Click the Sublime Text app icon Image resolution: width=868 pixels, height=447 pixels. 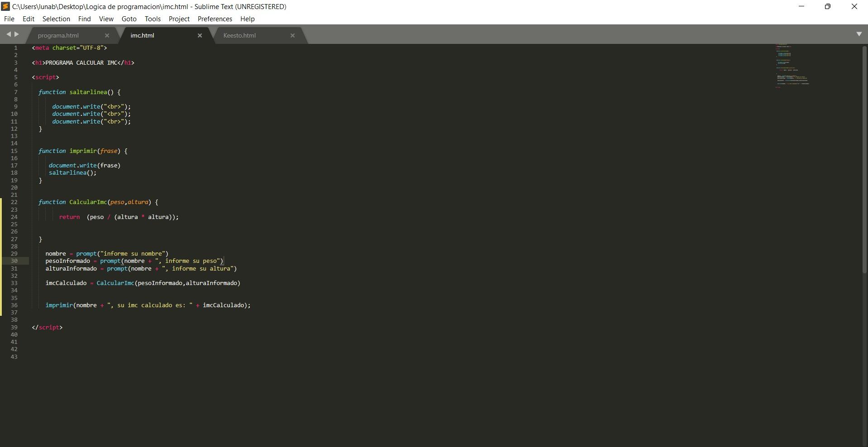[x=5, y=6]
